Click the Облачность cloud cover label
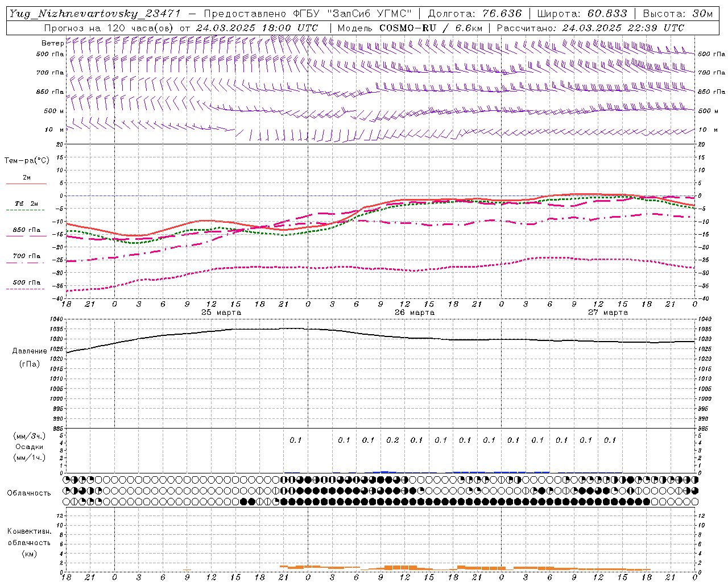 (29, 493)
